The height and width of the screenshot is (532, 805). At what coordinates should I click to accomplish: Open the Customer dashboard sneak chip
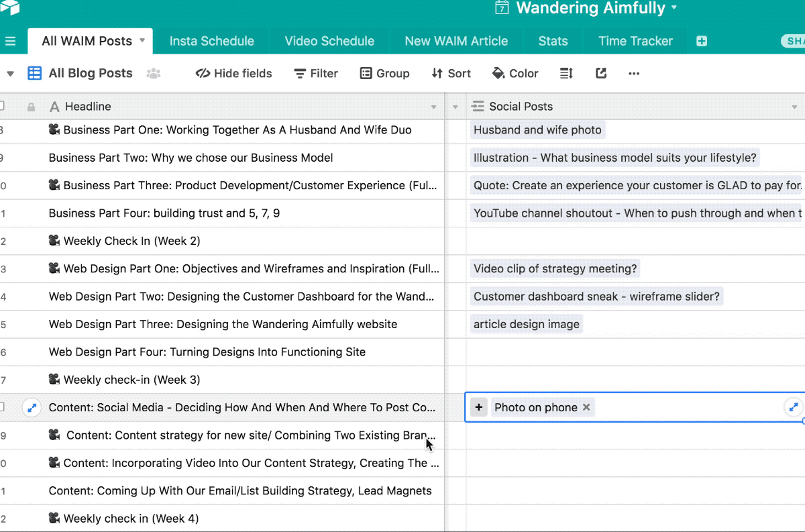[x=596, y=297]
